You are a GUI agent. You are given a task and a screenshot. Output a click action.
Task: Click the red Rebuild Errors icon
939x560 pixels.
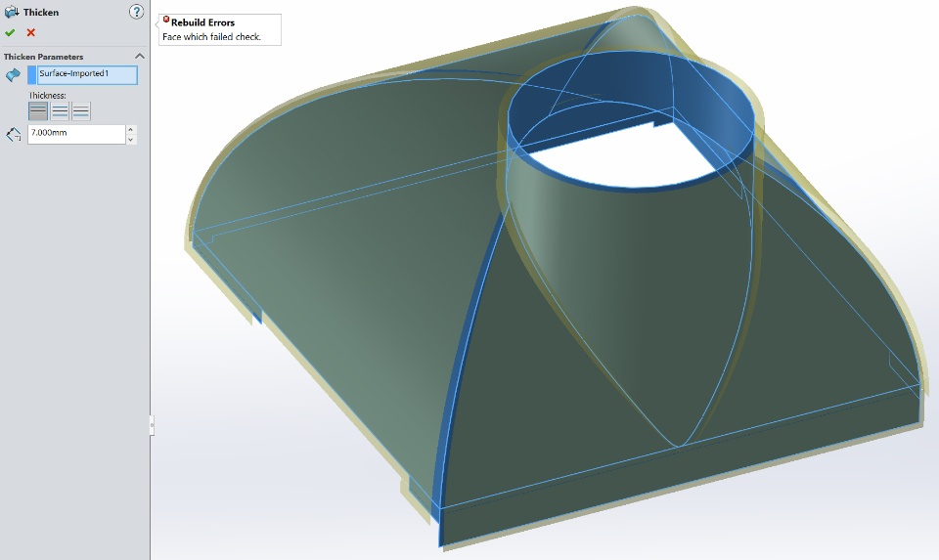click(x=166, y=20)
